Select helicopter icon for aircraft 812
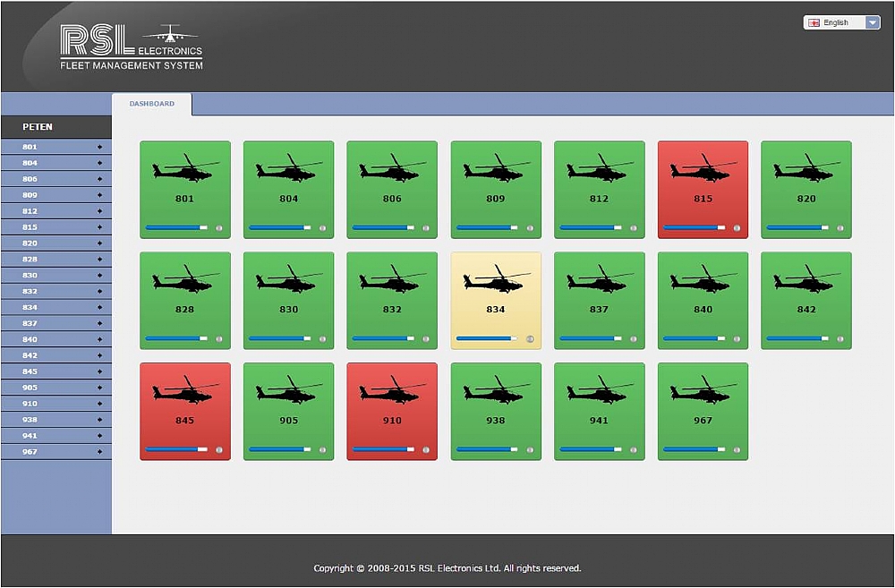 pyautogui.click(x=600, y=168)
